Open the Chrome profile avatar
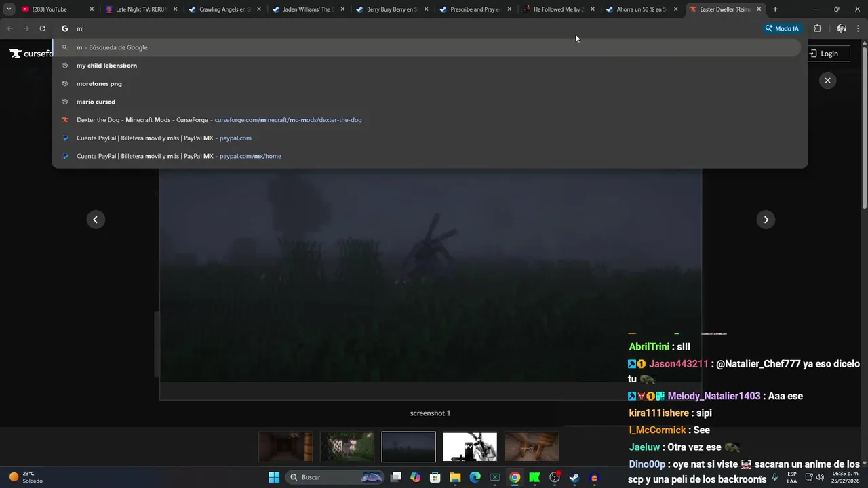This screenshot has height=488, width=868. click(842, 28)
